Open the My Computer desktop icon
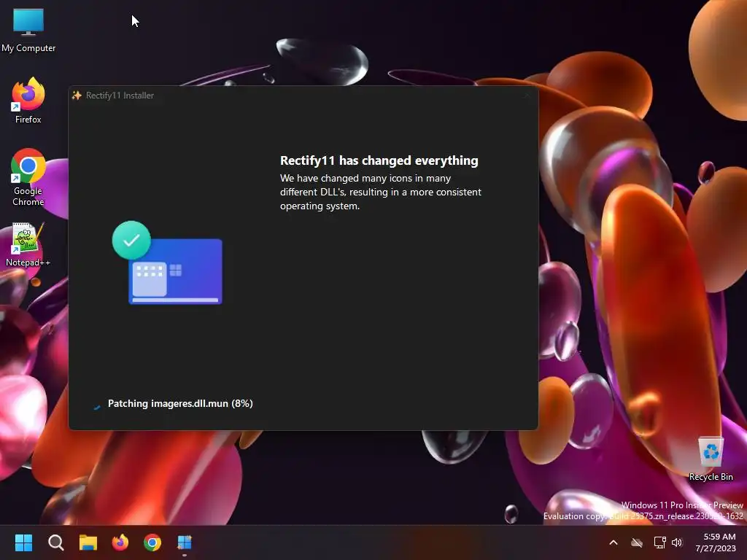The image size is (747, 560). coord(28,30)
